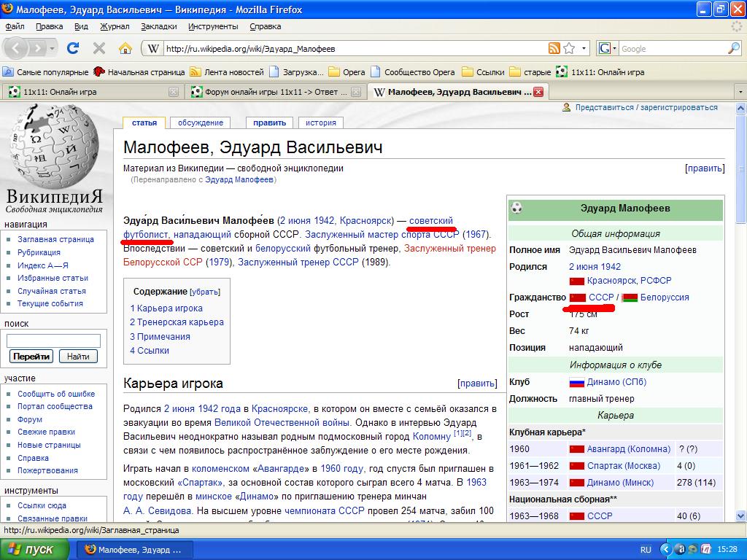This screenshot has height=560, width=747.
Task: Go to the Home page icon
Action: [125, 49]
